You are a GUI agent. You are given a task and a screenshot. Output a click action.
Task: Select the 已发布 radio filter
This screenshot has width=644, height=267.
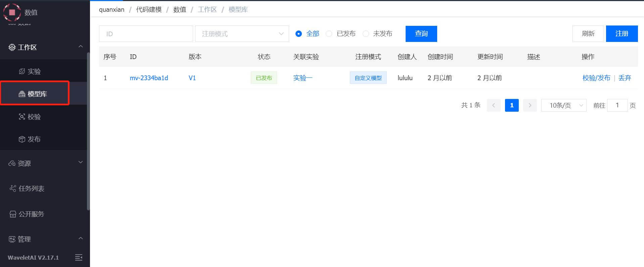coord(329,34)
